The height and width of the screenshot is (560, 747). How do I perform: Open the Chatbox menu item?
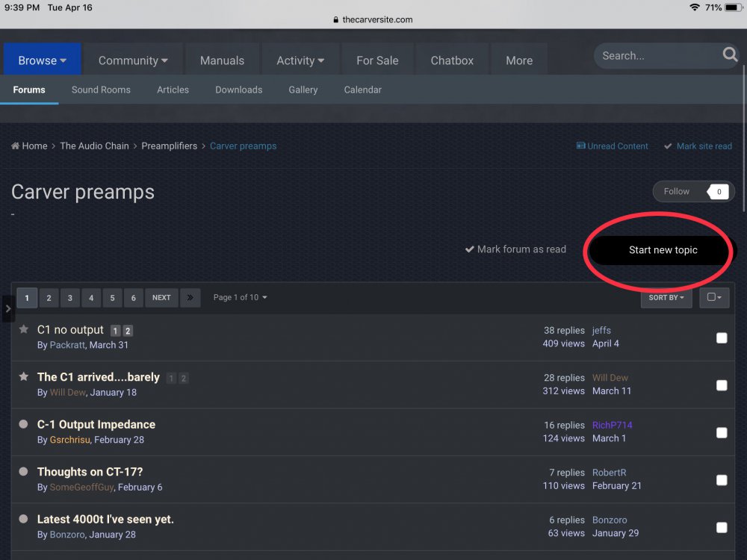coord(452,60)
